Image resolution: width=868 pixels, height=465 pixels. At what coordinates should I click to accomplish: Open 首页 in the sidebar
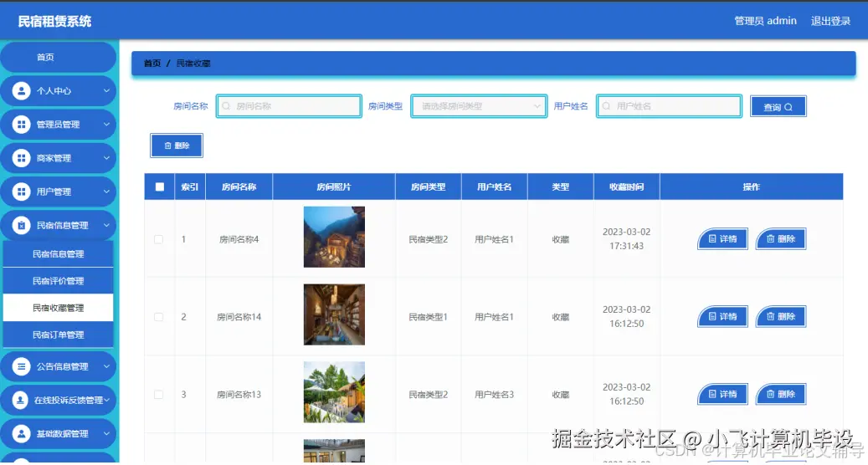(x=58, y=57)
